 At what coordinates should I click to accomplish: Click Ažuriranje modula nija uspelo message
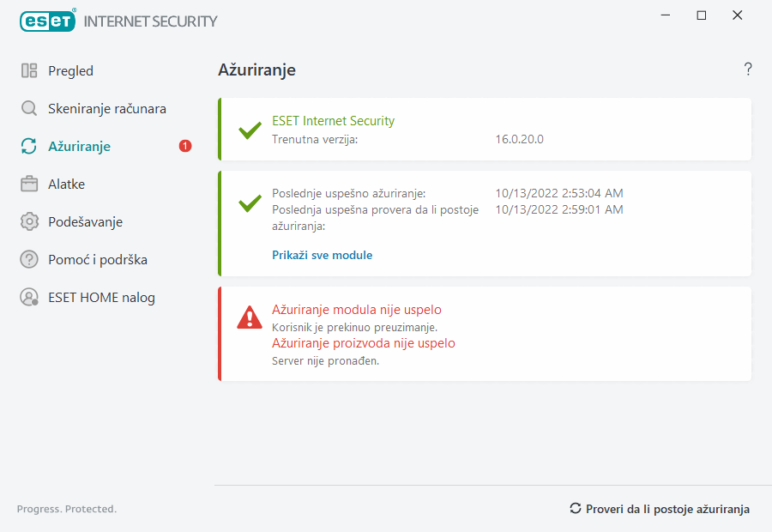[356, 310]
